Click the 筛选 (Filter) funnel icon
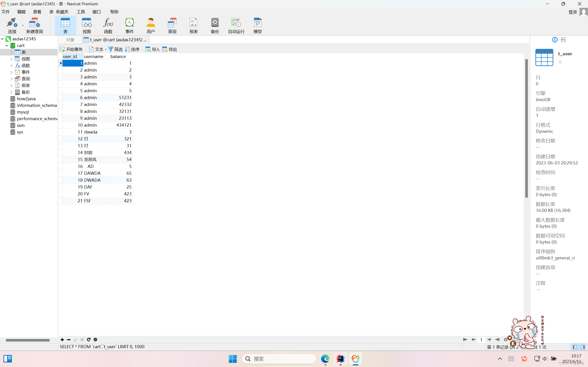The image size is (588, 367). point(111,49)
